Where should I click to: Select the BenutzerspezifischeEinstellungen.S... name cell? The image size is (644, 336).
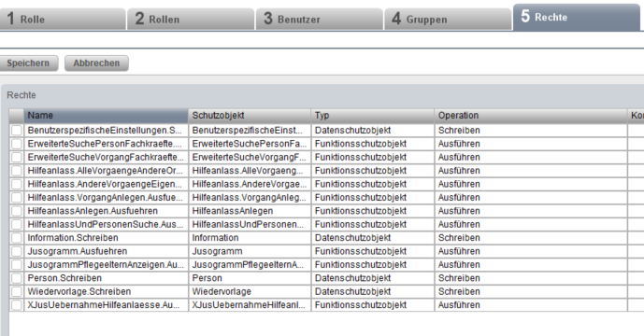106,131
